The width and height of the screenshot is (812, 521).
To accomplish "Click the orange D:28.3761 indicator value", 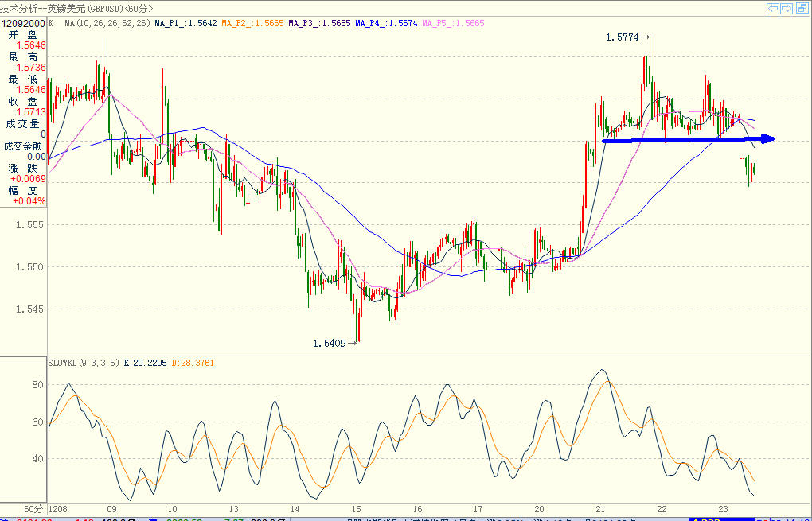I will [192, 363].
